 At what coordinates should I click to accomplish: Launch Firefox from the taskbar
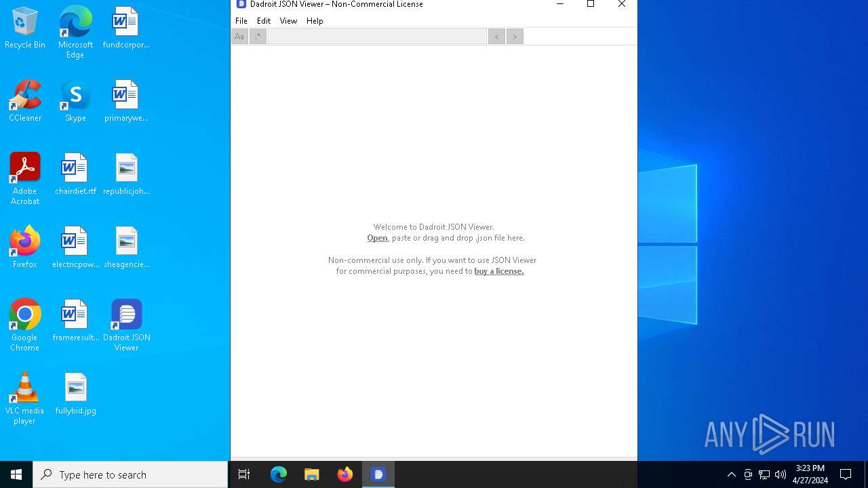[345, 474]
